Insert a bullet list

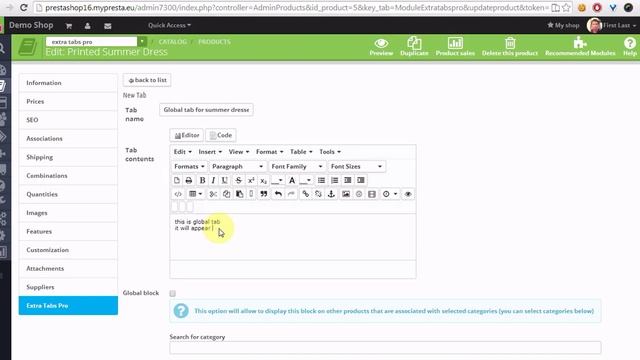(321, 180)
